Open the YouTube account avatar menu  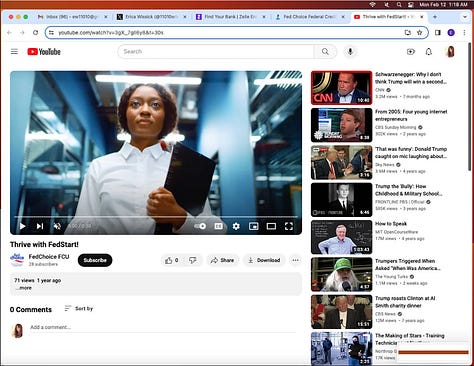tap(450, 51)
